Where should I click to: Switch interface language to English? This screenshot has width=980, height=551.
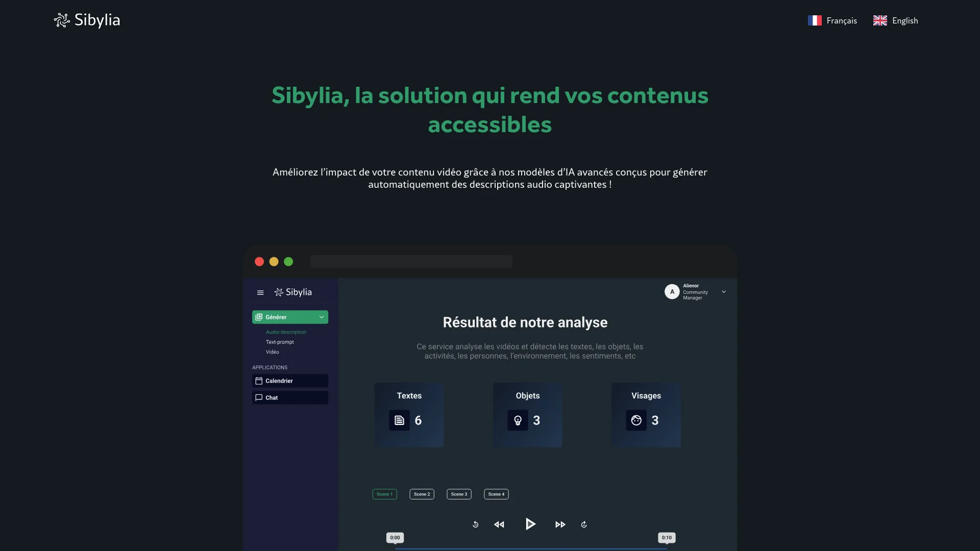(895, 20)
